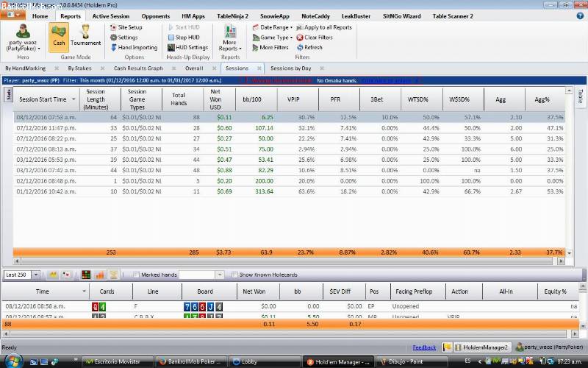Select session row 07/12/2016 11:47 p.m.
The image size is (588, 368).
pos(289,128)
